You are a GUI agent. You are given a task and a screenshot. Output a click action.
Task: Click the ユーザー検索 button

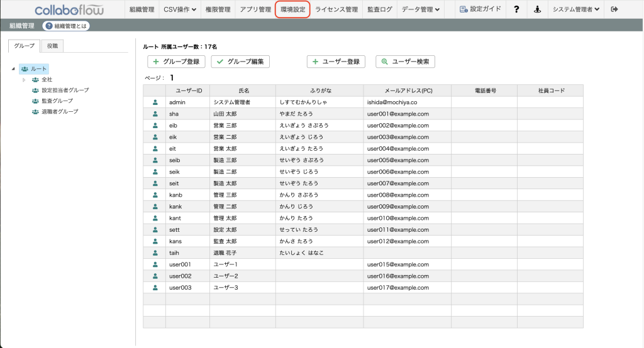pyautogui.click(x=405, y=62)
